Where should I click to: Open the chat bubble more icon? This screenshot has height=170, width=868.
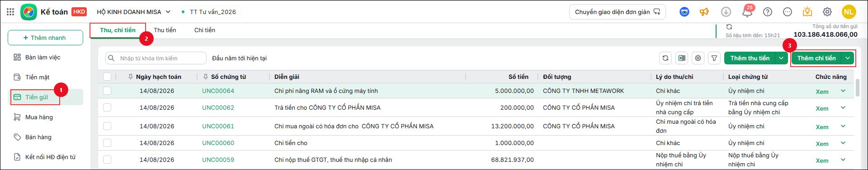788,12
